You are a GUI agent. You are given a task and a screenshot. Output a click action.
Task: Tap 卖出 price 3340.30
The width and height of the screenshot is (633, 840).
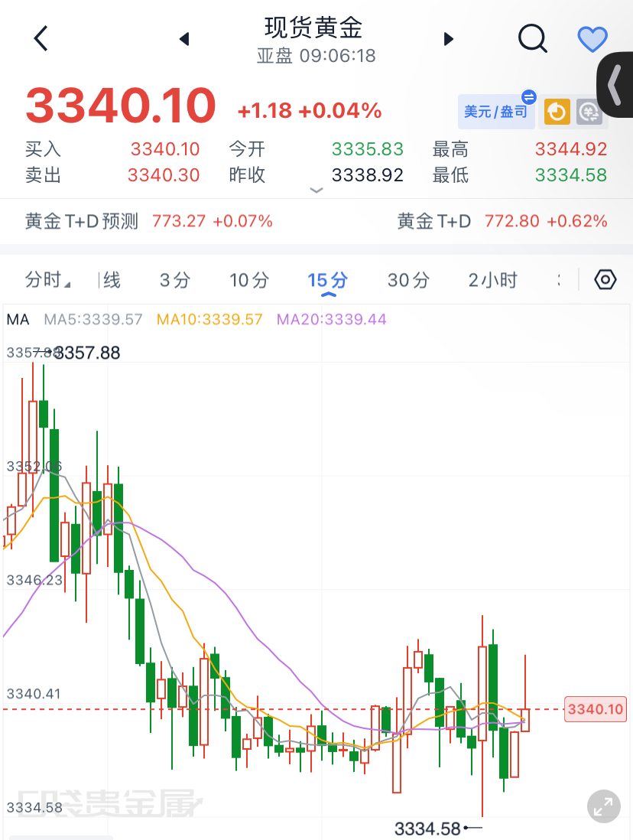164,175
